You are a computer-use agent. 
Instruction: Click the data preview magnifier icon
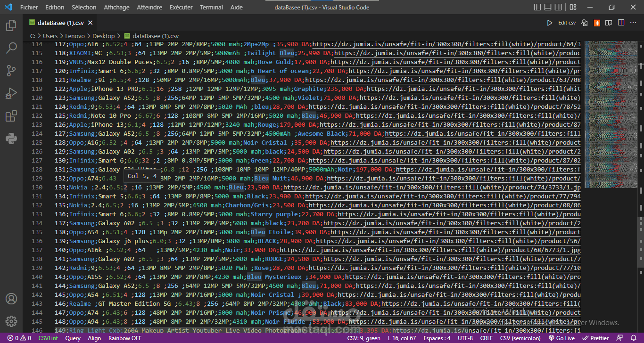point(585,23)
